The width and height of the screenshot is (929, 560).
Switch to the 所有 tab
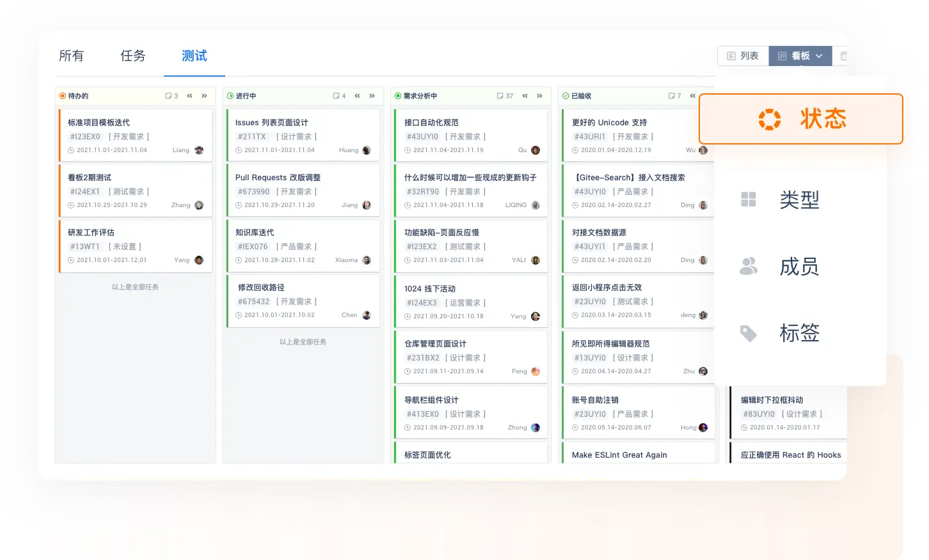[71, 56]
